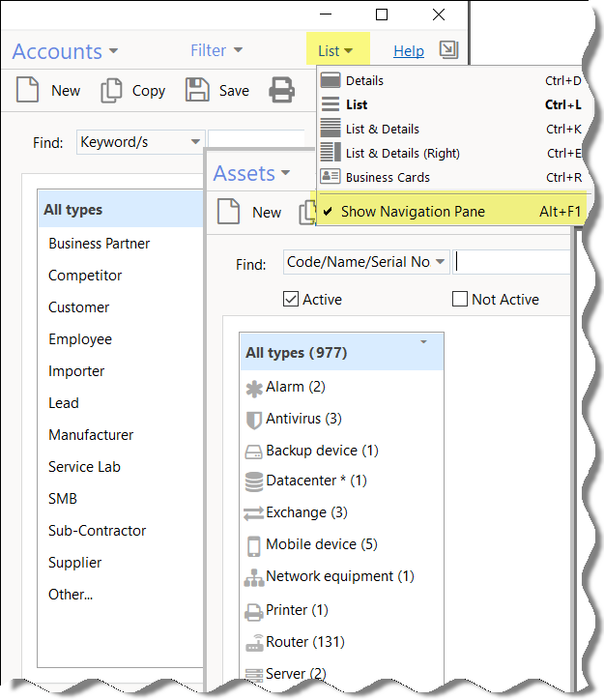Select Customer in account types list

[79, 307]
